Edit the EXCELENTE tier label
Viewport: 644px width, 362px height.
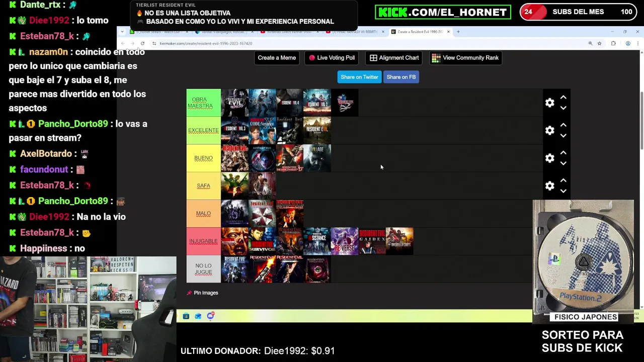coord(203,130)
